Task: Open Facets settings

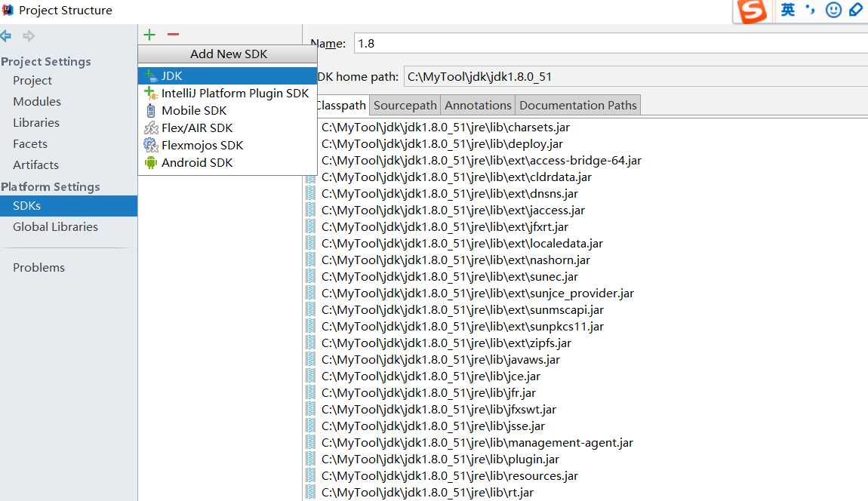Action: (x=30, y=143)
